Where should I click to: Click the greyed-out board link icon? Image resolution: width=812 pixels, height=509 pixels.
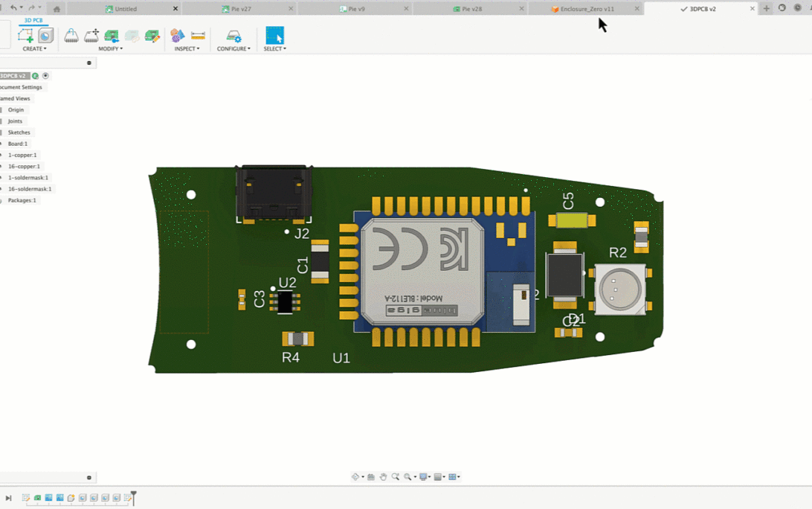[x=132, y=36]
